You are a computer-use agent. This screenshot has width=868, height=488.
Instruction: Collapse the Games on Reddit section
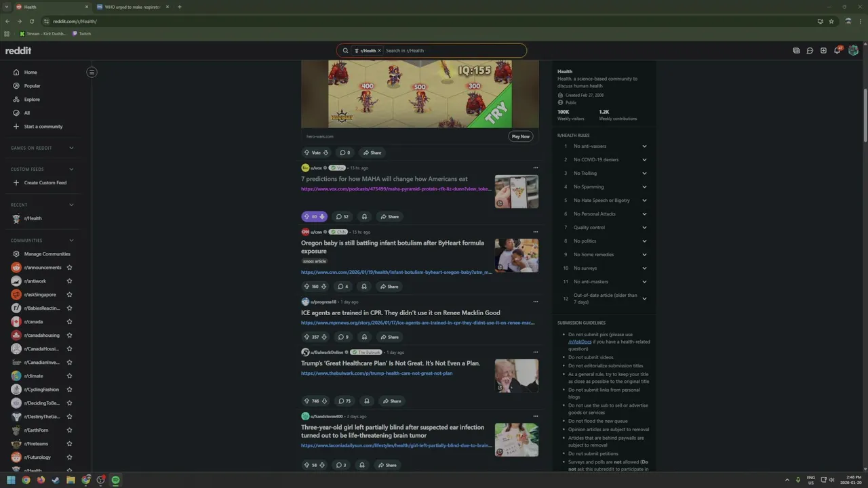[71, 148]
